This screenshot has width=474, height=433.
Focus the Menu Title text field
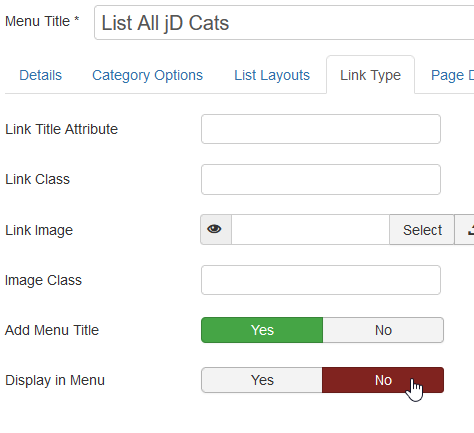[x=284, y=23]
